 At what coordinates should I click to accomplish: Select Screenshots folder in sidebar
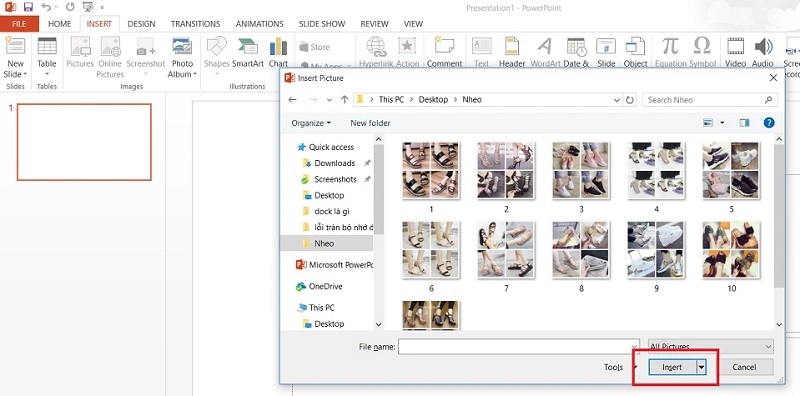pyautogui.click(x=335, y=179)
